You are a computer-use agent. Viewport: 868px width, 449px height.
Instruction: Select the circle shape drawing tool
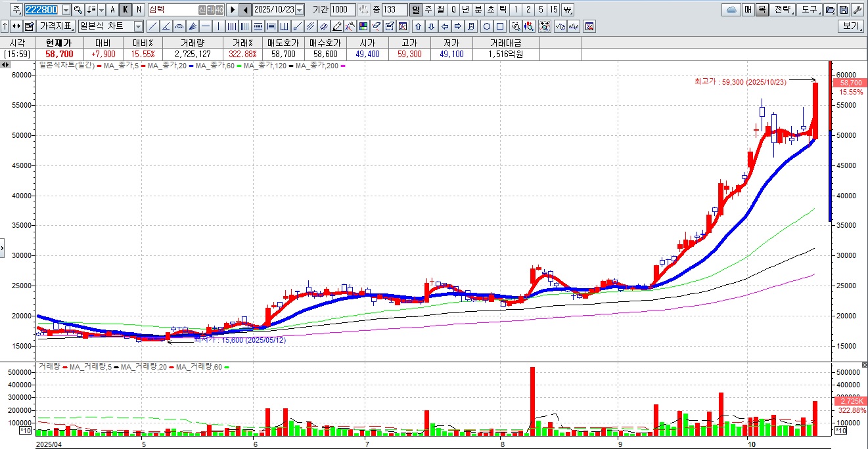pos(487,26)
